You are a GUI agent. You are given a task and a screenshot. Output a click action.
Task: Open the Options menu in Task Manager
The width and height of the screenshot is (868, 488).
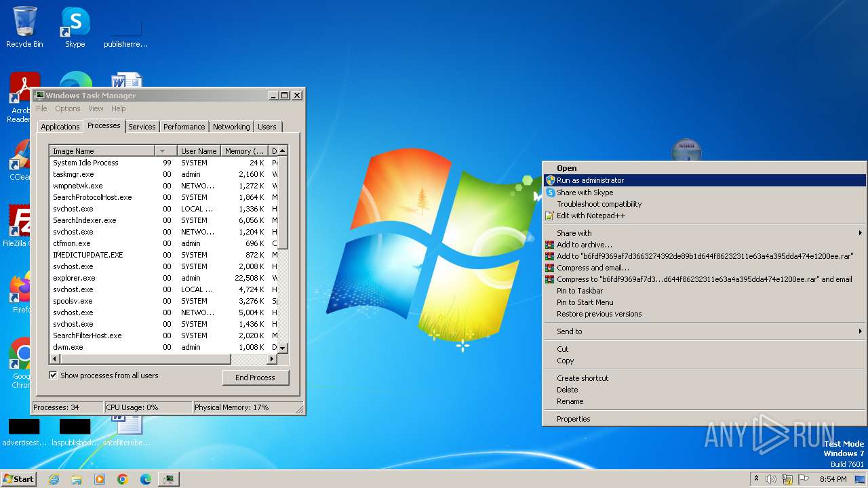point(68,108)
